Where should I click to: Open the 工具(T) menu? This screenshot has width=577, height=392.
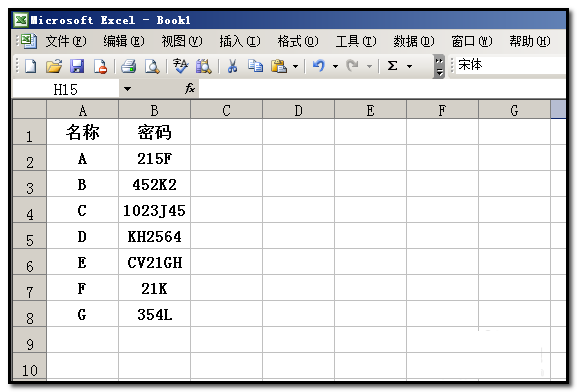[x=356, y=41]
